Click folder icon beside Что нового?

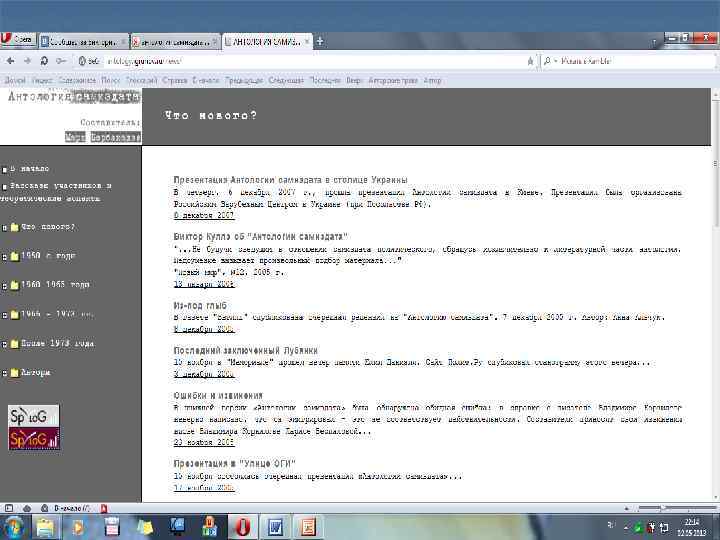point(14,227)
